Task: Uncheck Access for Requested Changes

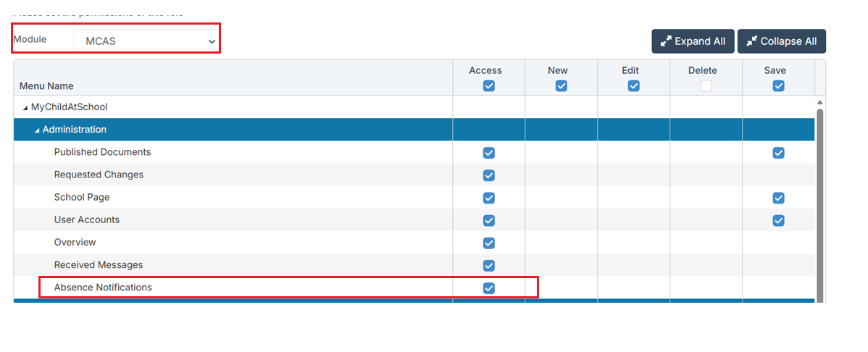Action: click(488, 175)
